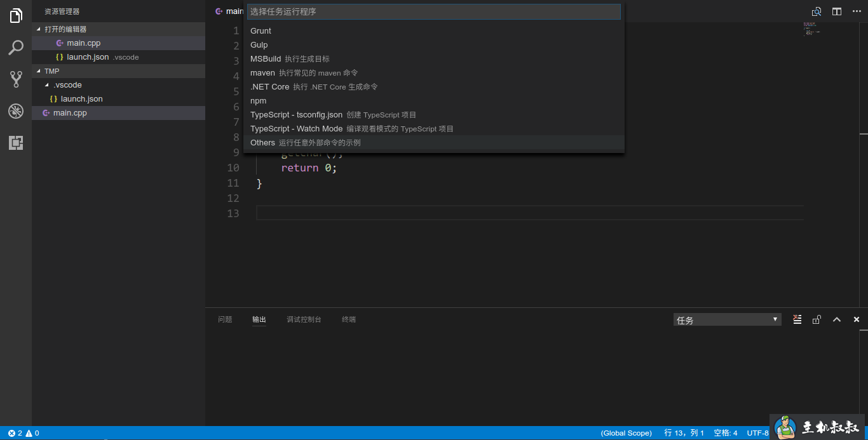Choose maven task runner
This screenshot has width=868, height=440.
(x=434, y=72)
